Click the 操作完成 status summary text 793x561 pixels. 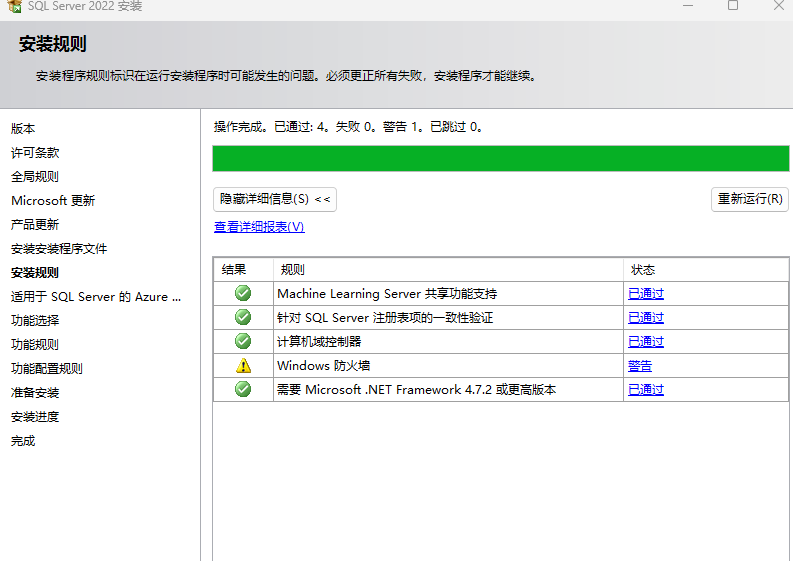point(348,127)
